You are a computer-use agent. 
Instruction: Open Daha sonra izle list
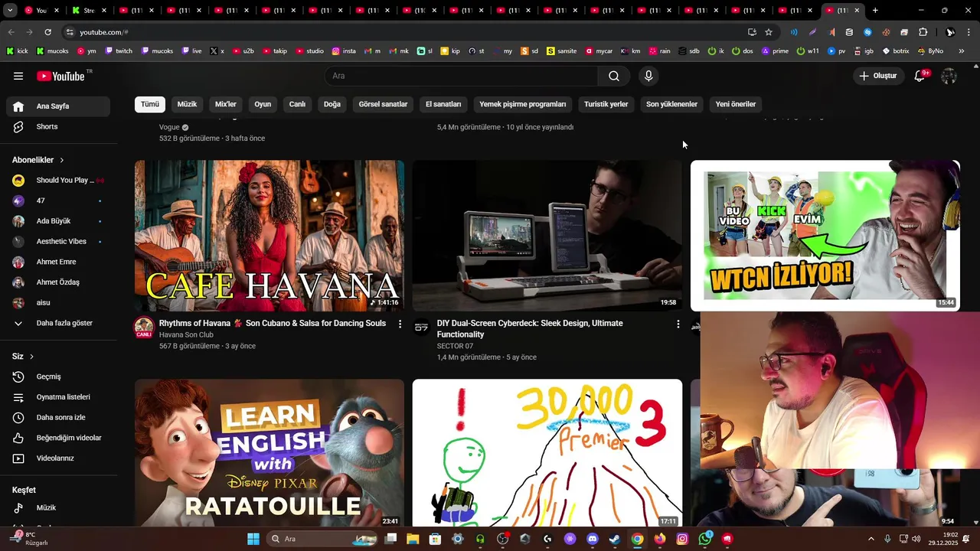pyautogui.click(x=58, y=418)
